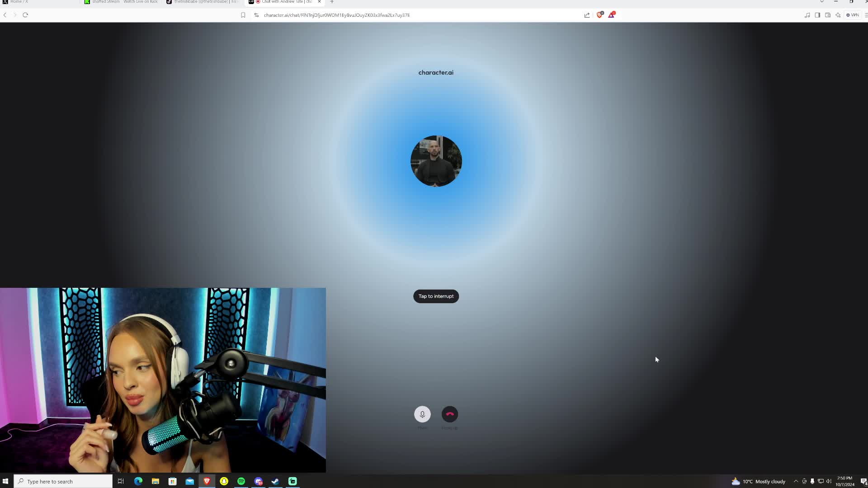Open the Brave Wallet icon
Screen dimensions: 868x488
(x=828, y=15)
